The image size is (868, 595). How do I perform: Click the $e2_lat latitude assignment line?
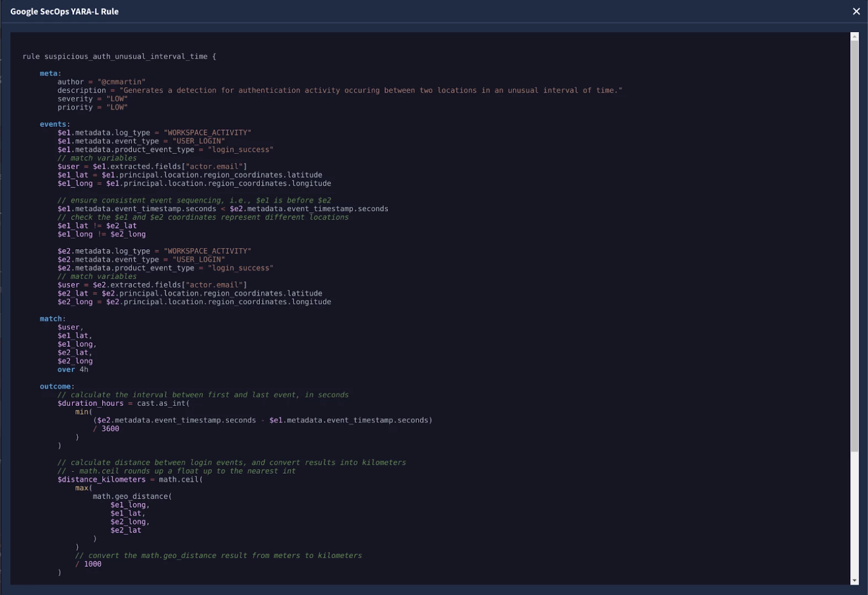click(190, 293)
